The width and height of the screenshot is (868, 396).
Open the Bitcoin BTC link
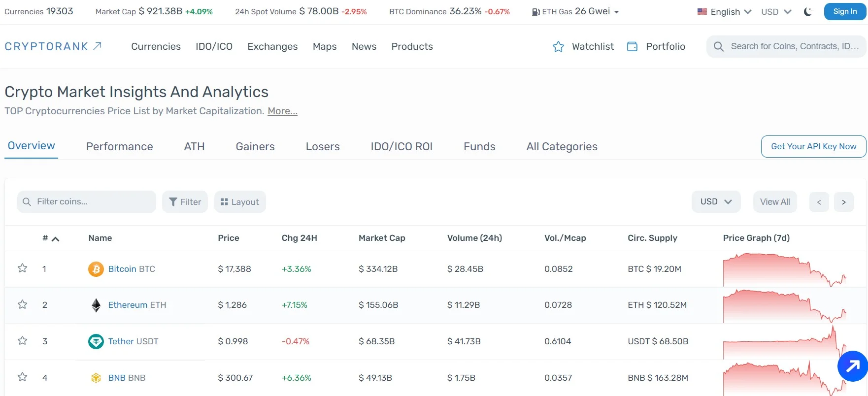(x=132, y=269)
